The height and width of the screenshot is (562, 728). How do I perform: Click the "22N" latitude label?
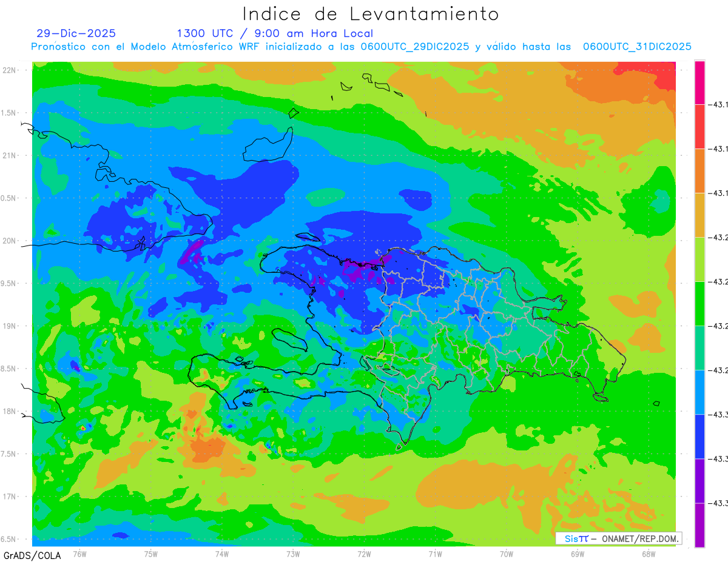tap(10, 70)
